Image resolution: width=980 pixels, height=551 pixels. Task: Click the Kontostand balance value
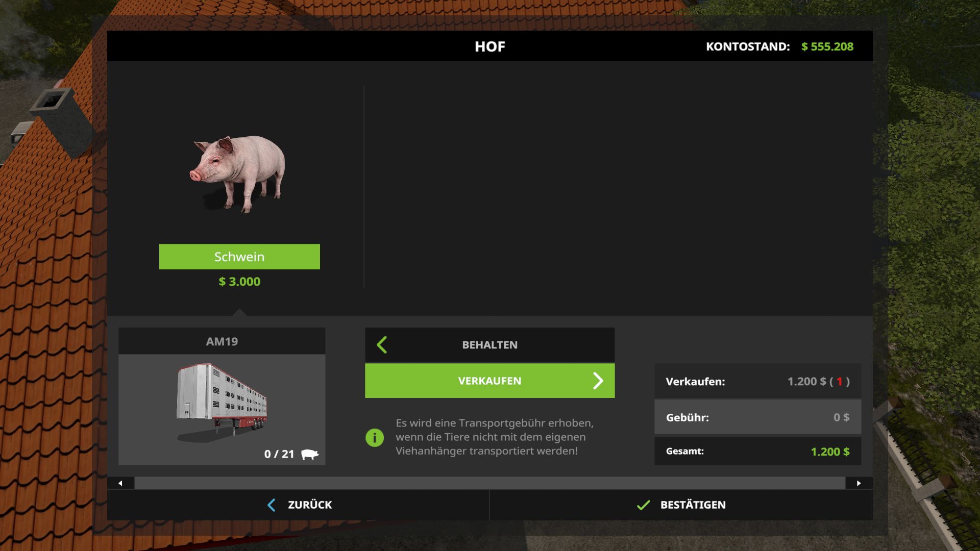pos(827,46)
